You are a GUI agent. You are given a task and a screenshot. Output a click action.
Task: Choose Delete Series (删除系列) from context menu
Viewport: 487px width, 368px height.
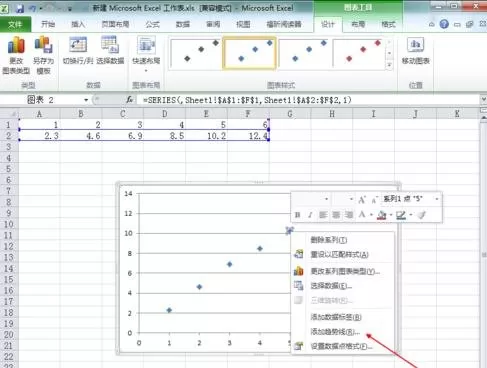pyautogui.click(x=343, y=240)
